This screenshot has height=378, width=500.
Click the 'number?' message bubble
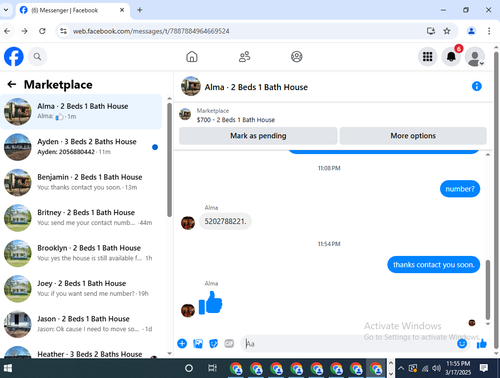(460, 189)
